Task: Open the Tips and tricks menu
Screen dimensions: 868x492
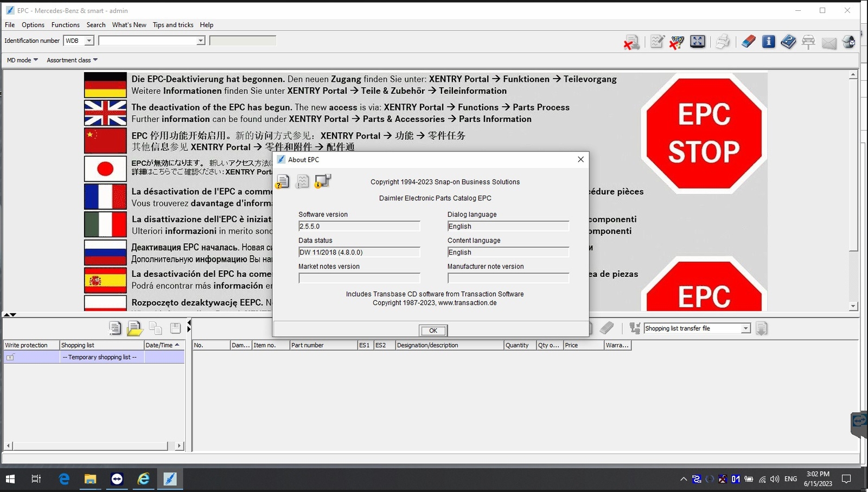Action: pyautogui.click(x=173, y=25)
